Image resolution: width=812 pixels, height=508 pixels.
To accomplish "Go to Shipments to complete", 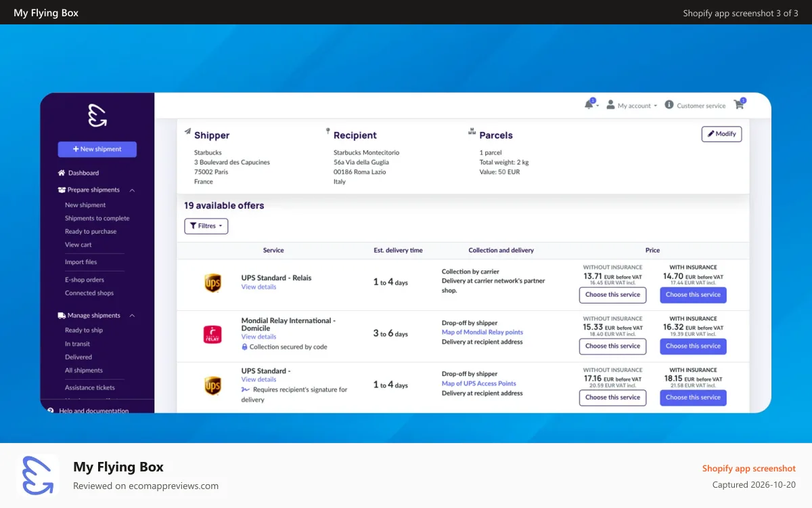I will coord(97,218).
